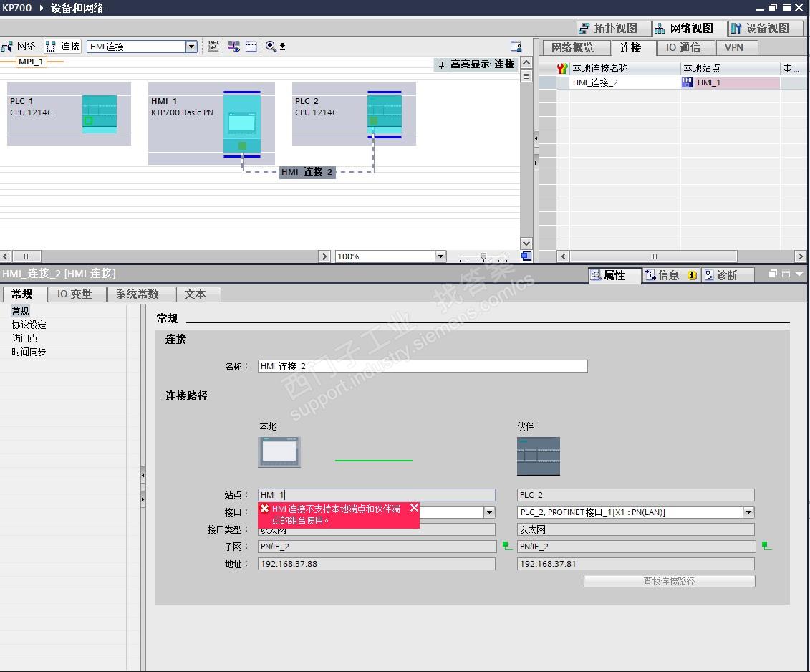Open the local 接口 interface dropdown
This screenshot has height=672, width=810.
(489, 512)
